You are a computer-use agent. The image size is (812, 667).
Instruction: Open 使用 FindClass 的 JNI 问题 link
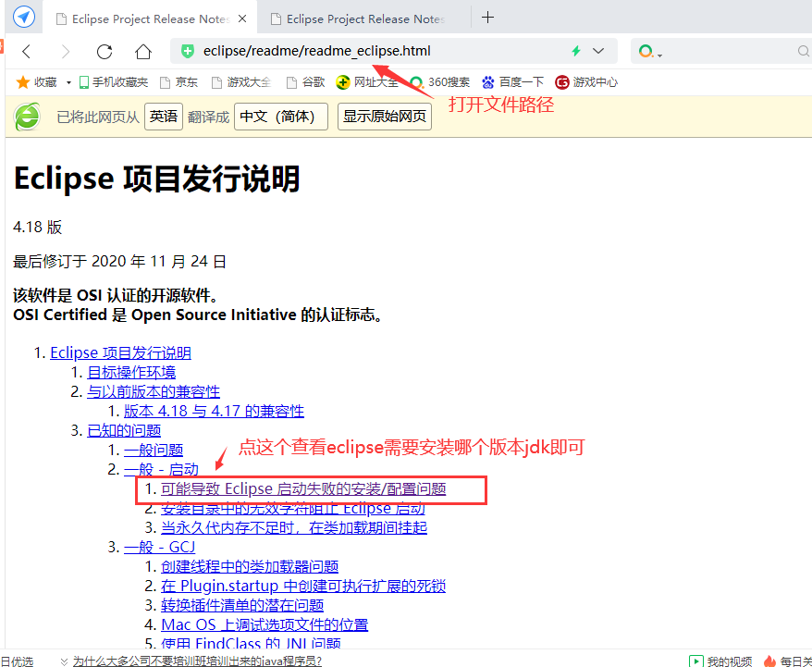tap(252, 643)
